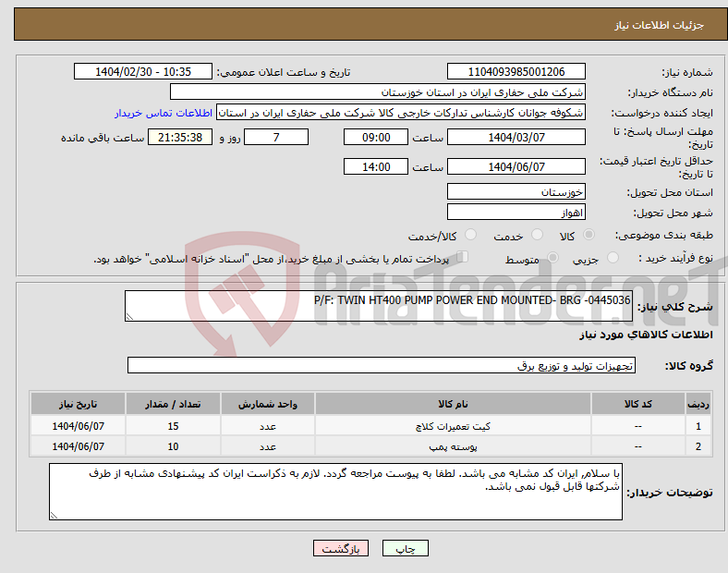Click the resize handle of description box
Image resolution: width=728 pixels, height=573 pixels.
click(x=129, y=317)
